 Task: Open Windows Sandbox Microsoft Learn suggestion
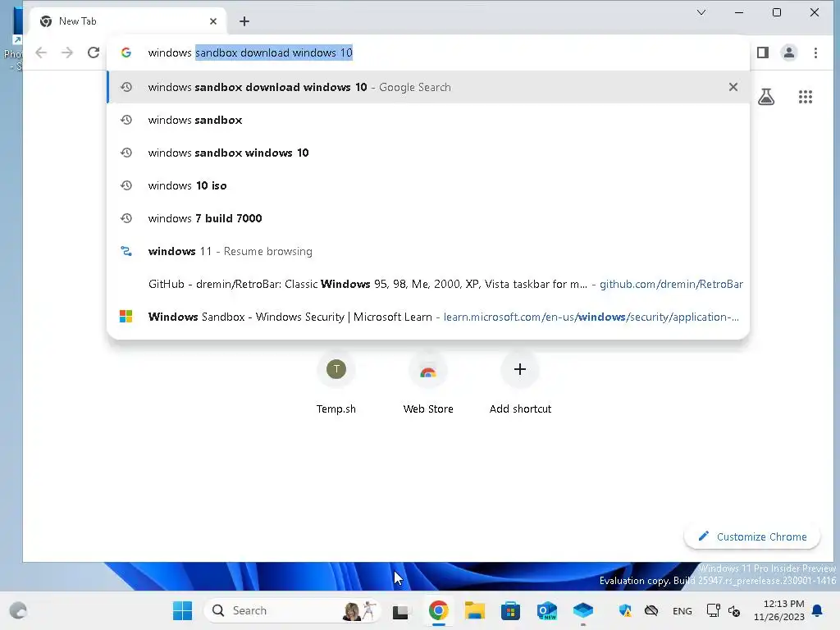pos(428,317)
